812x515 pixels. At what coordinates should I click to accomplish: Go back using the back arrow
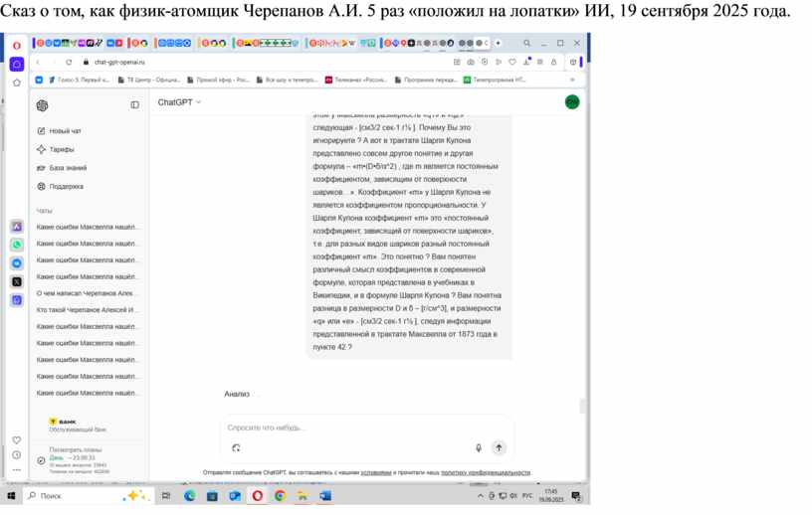click(x=38, y=62)
